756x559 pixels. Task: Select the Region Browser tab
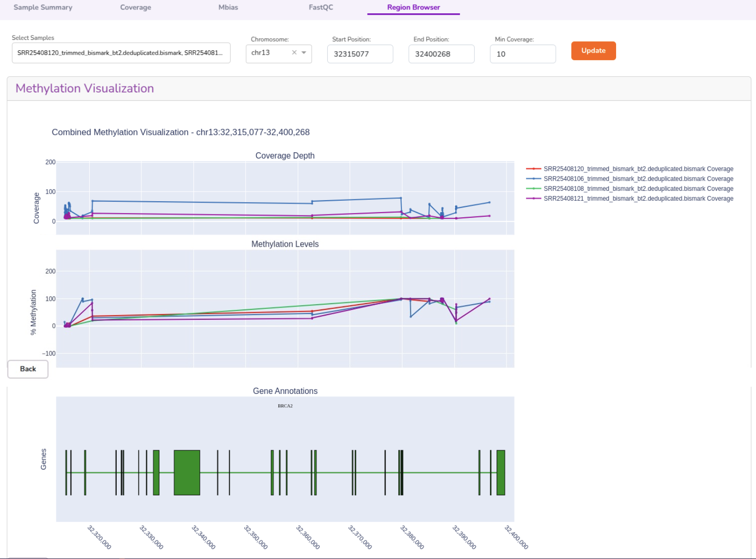tap(414, 7)
